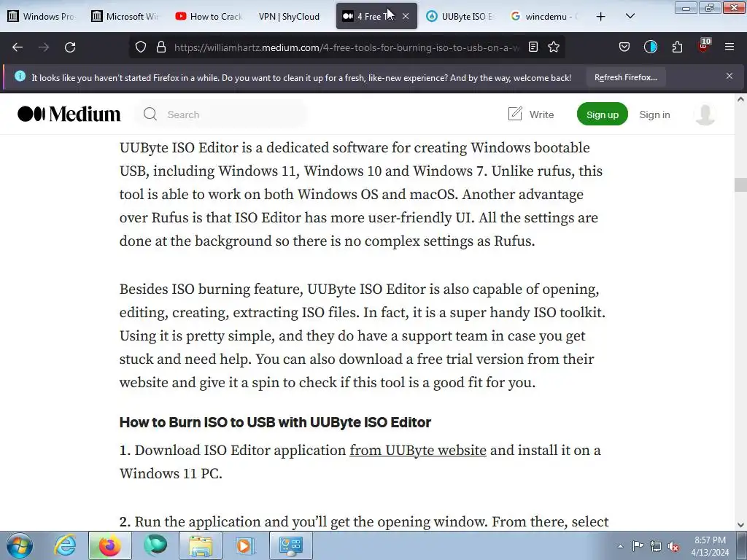Open Action Center flag icon
This screenshot has height=560, width=747.
click(x=638, y=545)
